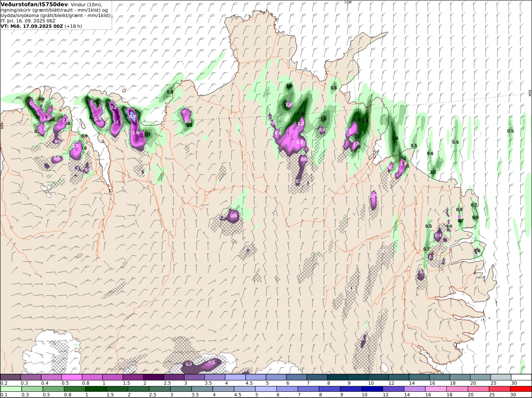This screenshot has width=532, height=398.
Task: Pick the palest green 0.1–0.3 rain swatch
Action: click(10, 389)
